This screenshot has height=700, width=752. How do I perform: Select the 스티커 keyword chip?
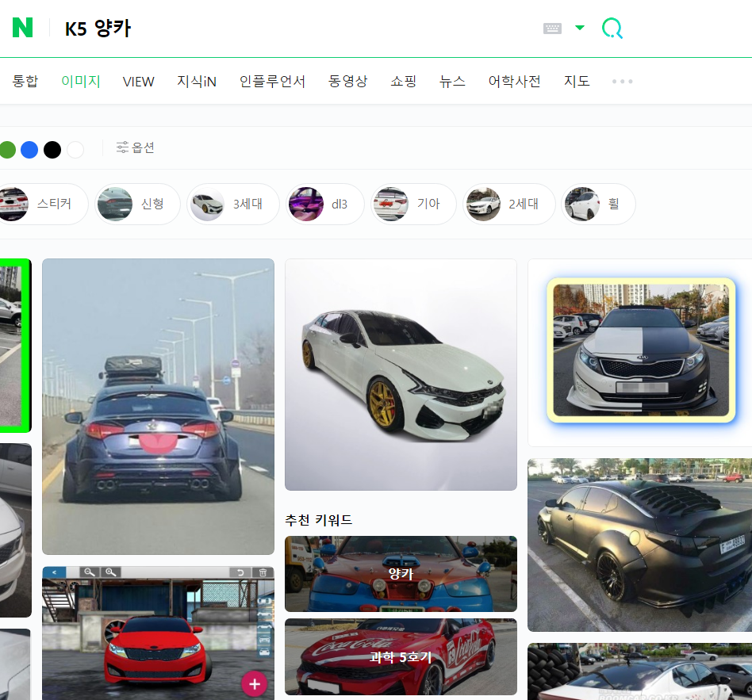point(43,204)
